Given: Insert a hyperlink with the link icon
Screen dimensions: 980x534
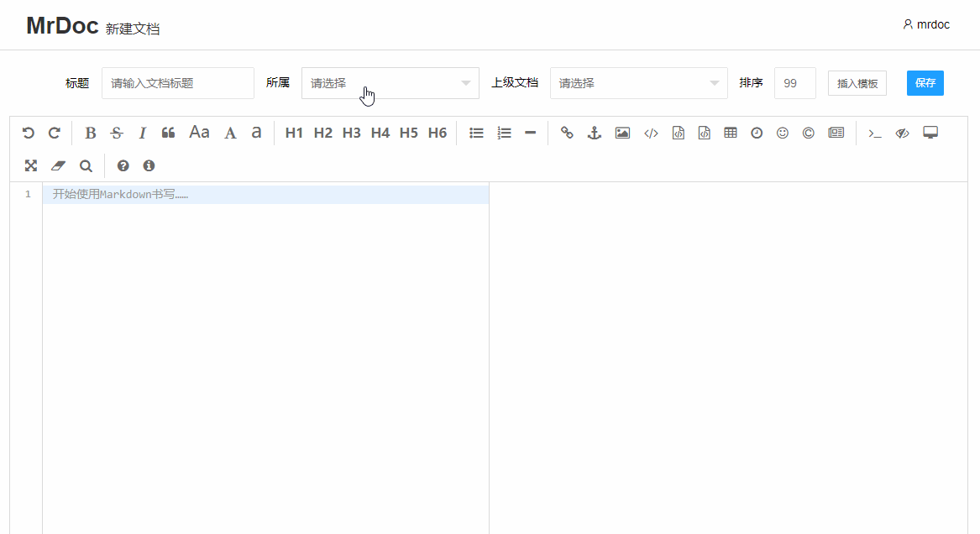Looking at the screenshot, I should point(567,133).
